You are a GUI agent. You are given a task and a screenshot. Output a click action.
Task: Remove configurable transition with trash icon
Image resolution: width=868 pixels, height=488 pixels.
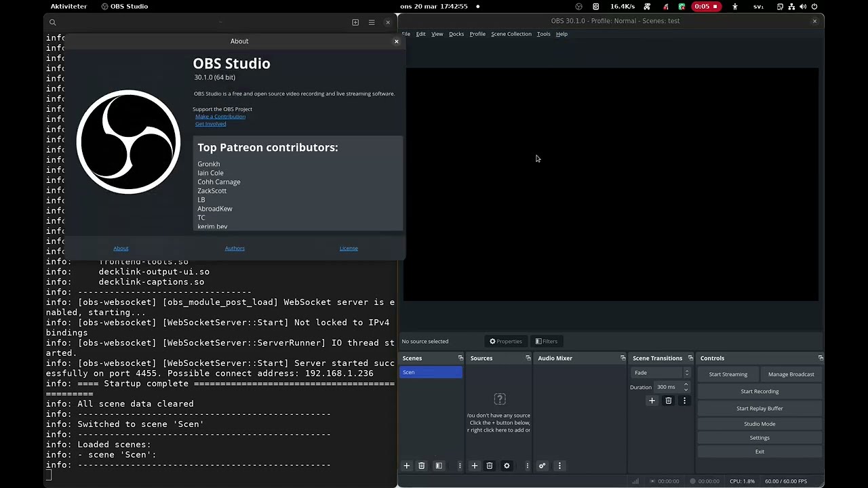pos(668,401)
